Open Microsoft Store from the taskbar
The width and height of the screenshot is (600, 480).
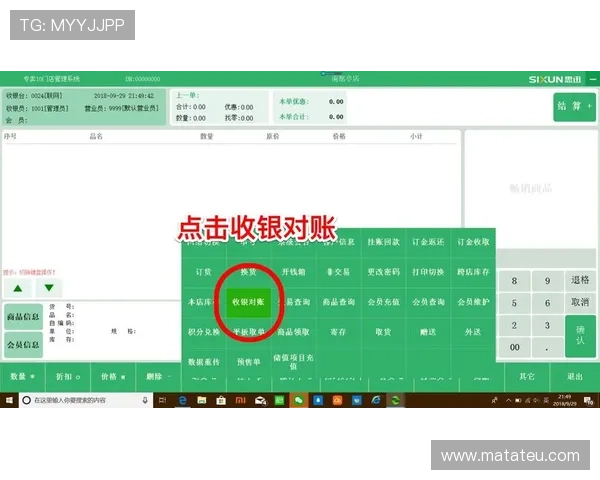[221, 400]
